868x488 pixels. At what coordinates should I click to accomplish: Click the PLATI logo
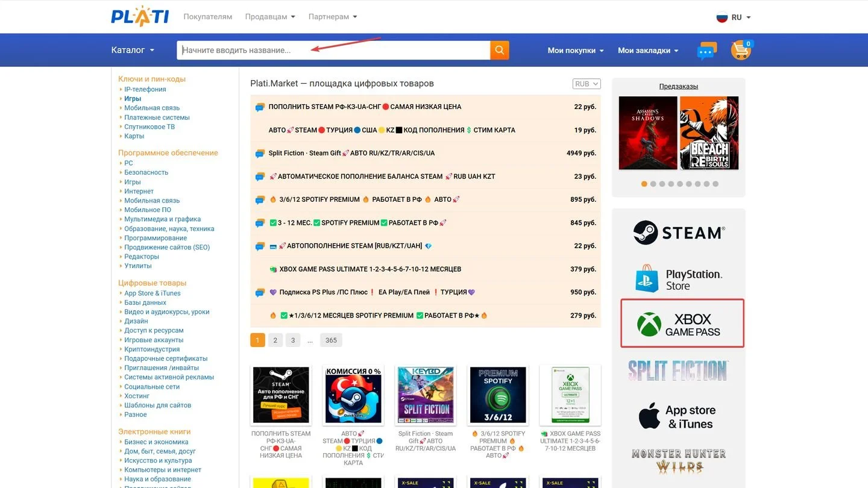140,16
